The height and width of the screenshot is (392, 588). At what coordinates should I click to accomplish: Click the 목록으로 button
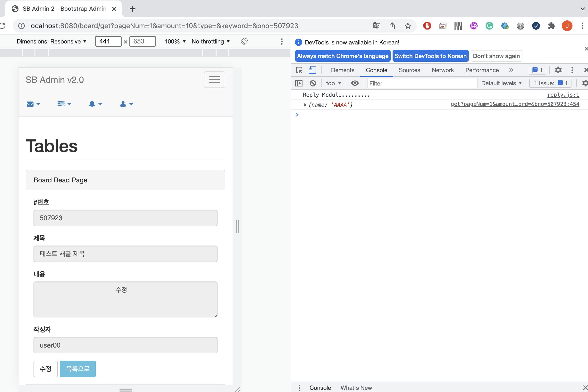tap(77, 369)
